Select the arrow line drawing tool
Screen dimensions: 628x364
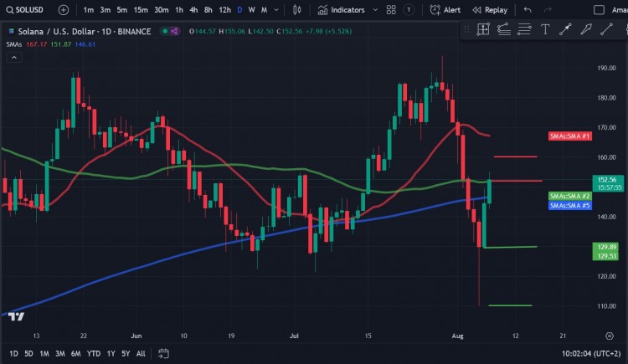click(x=565, y=29)
